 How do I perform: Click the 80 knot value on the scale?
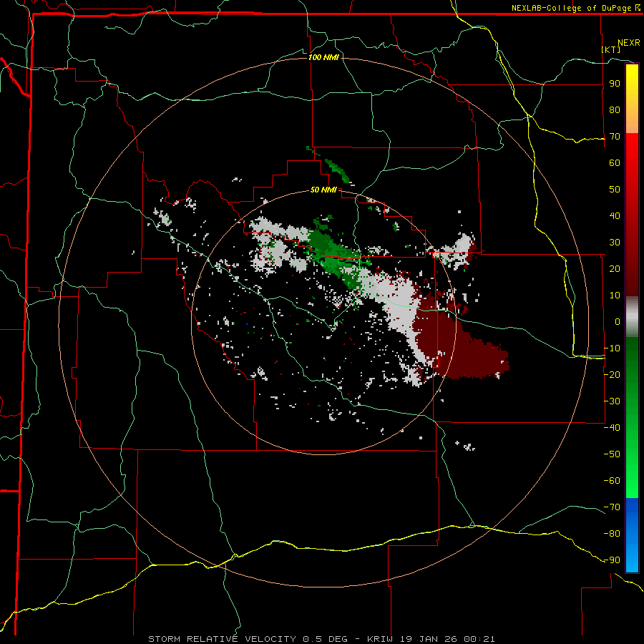point(615,109)
